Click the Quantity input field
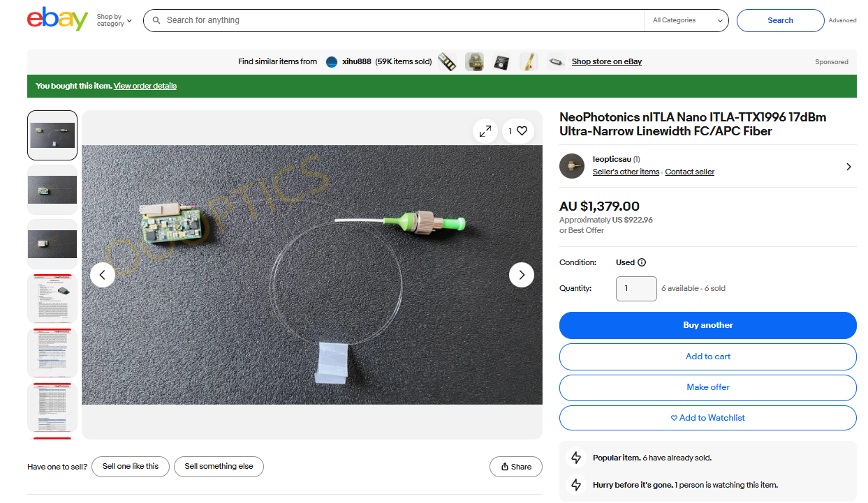This screenshot has width=868, height=503. [x=635, y=289]
